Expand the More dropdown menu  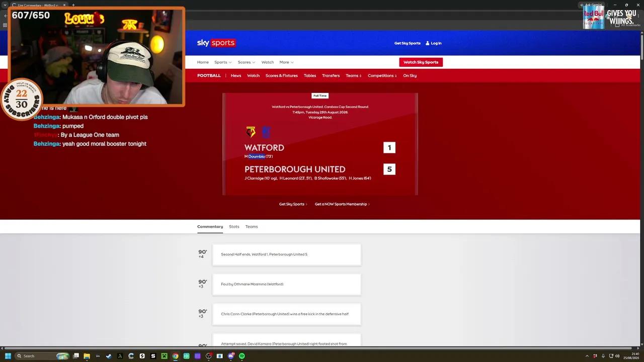tap(286, 62)
